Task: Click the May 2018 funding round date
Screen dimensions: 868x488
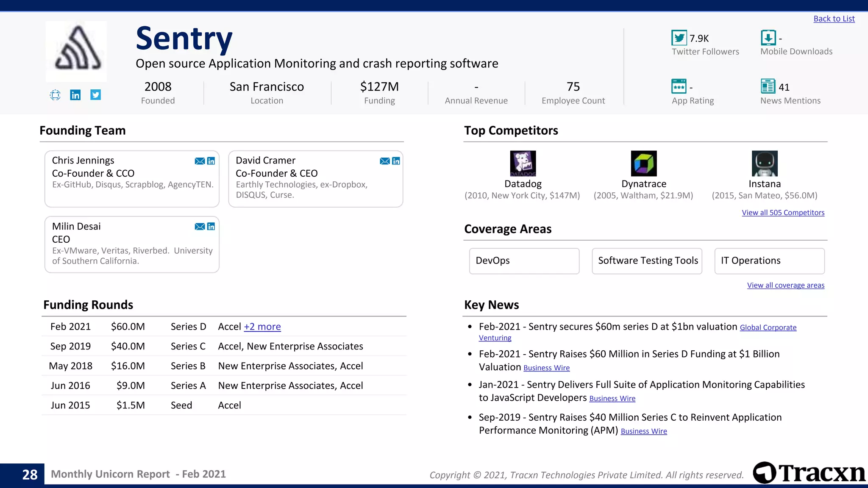Action: click(70, 366)
